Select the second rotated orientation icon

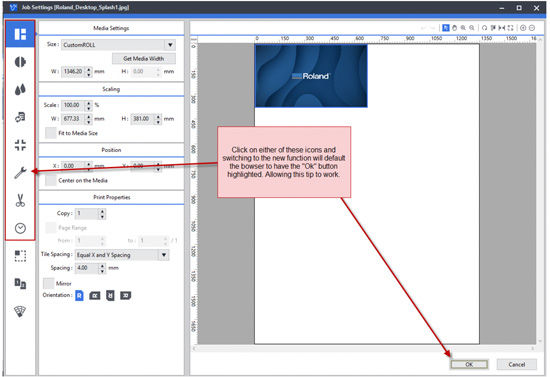pos(95,296)
